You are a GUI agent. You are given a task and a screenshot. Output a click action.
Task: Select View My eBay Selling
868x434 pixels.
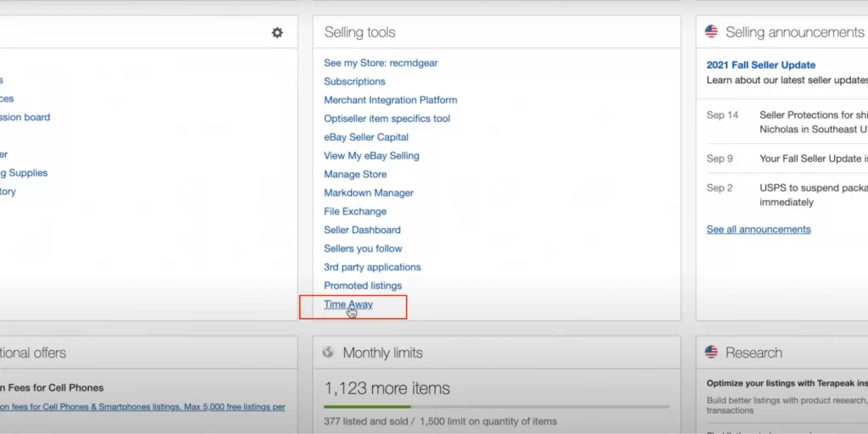tap(371, 156)
